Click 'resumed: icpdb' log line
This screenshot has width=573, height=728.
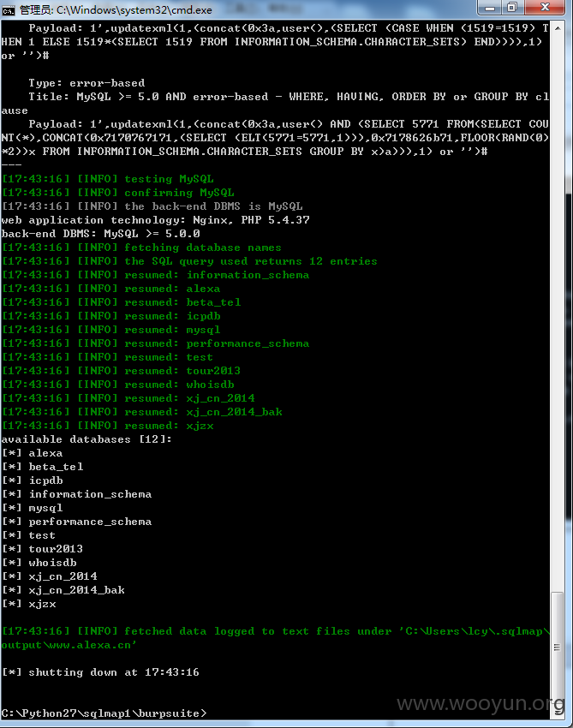(111, 316)
